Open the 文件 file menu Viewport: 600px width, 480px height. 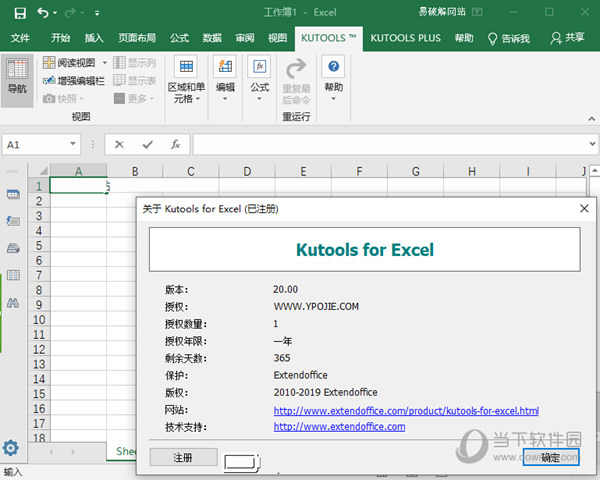coord(20,38)
